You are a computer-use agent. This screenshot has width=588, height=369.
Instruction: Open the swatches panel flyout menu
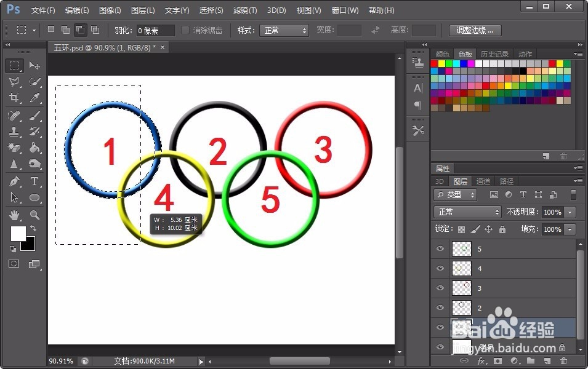pyautogui.click(x=578, y=54)
